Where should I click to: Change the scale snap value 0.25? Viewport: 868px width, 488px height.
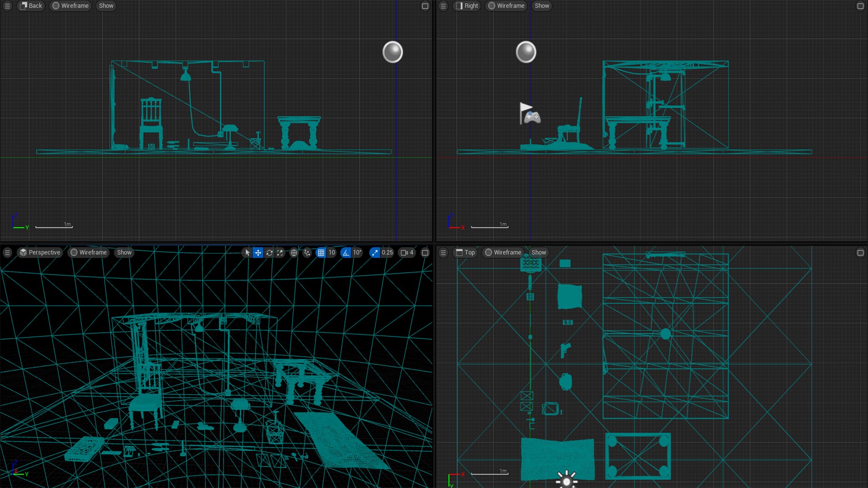pyautogui.click(x=387, y=253)
